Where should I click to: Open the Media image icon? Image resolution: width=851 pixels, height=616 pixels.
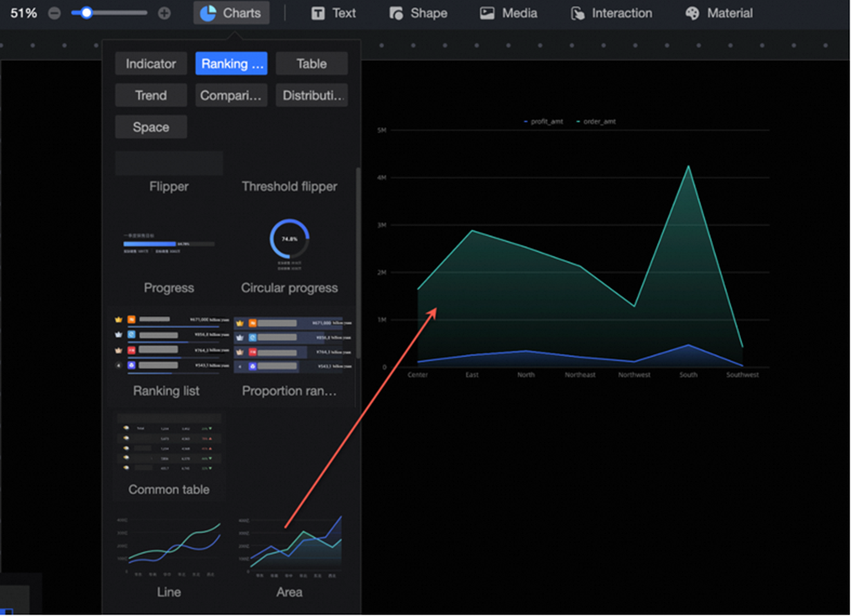[x=488, y=13]
